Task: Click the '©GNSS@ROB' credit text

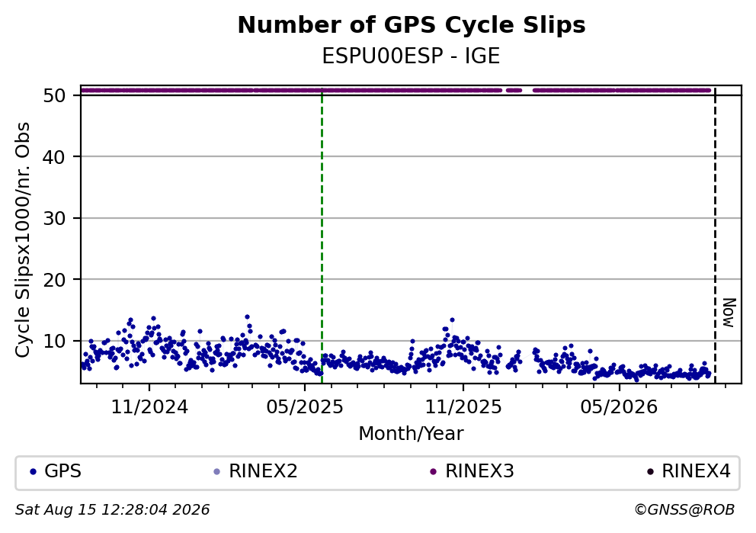Action: [x=684, y=510]
